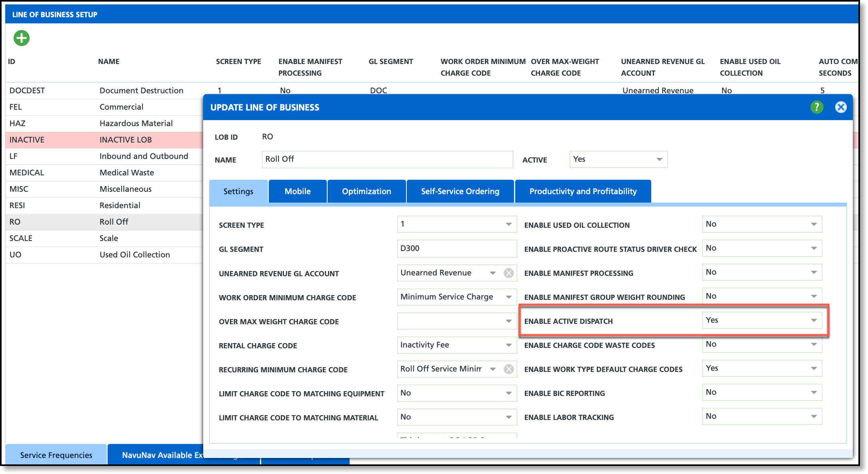Clear the Recurring Minimum Charge Code value

[509, 369]
